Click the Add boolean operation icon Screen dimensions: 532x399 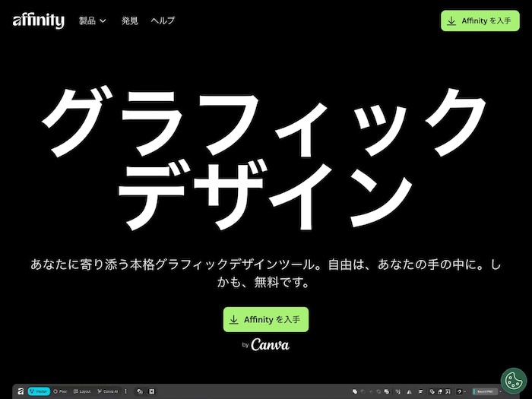(x=355, y=391)
